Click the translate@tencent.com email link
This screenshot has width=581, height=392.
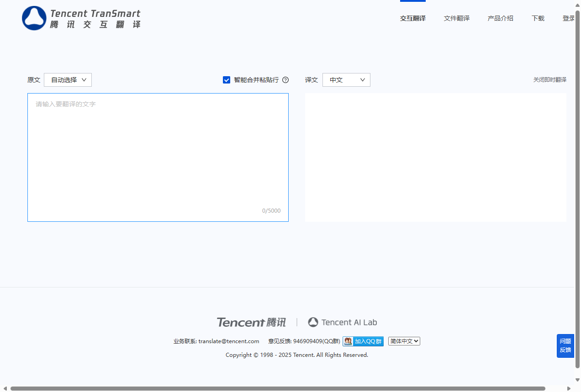click(229, 341)
